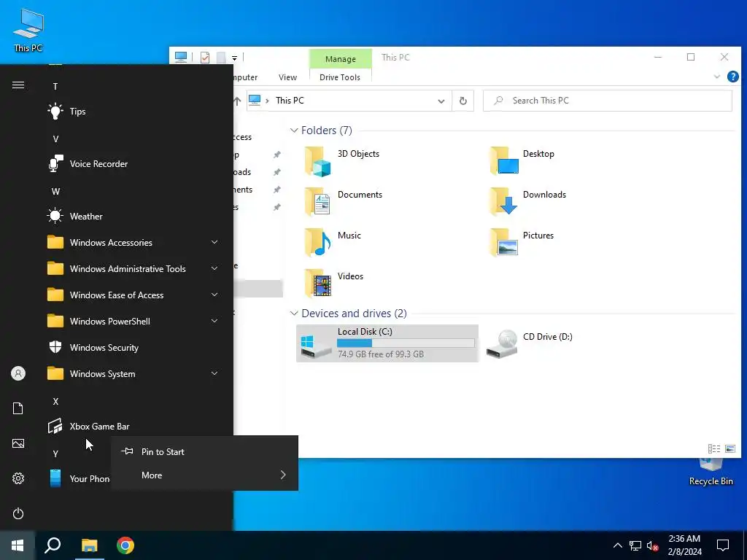The width and height of the screenshot is (747, 560).
Task: Click the Manage contextual tab
Action: click(340, 58)
